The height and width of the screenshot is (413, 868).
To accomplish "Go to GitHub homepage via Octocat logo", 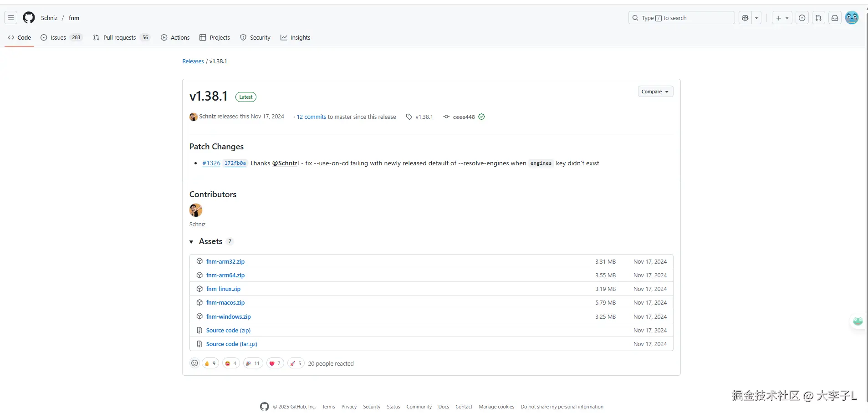I will (29, 18).
